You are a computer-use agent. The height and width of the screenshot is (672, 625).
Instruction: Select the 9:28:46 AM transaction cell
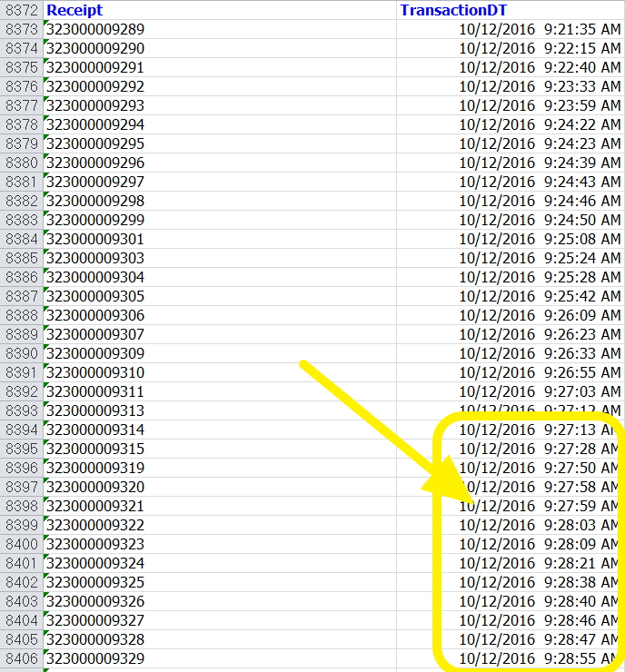tap(511, 620)
